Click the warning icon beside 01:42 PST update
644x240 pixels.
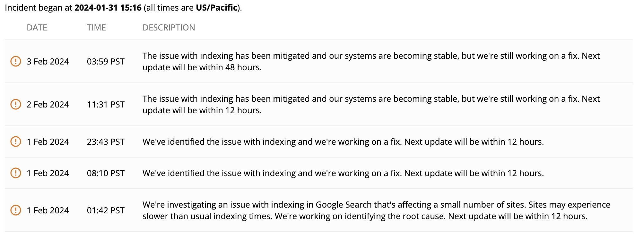16,210
